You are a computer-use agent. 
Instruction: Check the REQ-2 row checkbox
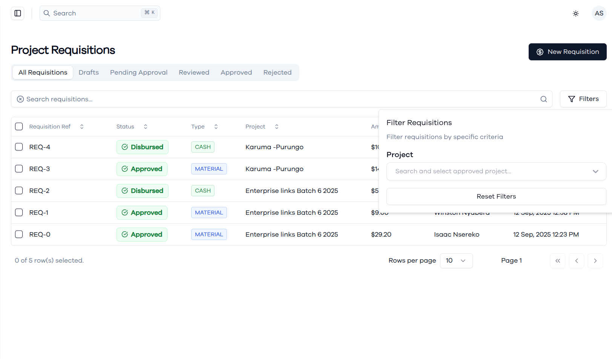click(19, 191)
